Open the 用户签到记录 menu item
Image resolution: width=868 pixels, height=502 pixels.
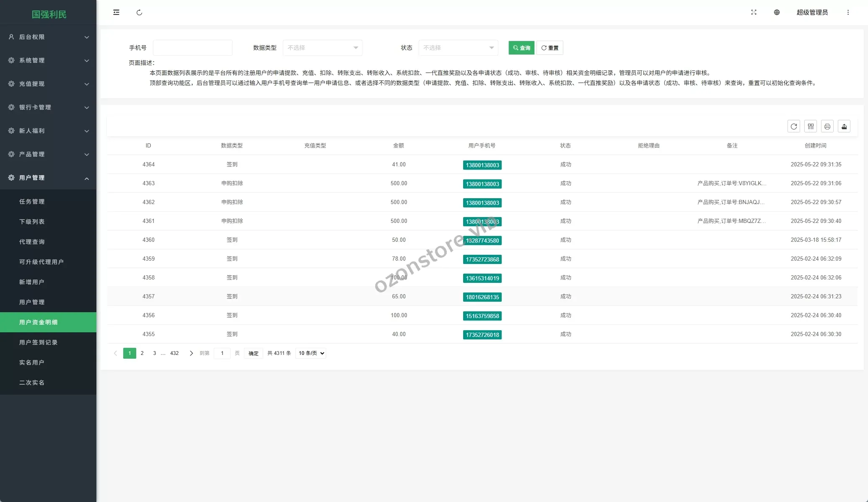pyautogui.click(x=38, y=342)
